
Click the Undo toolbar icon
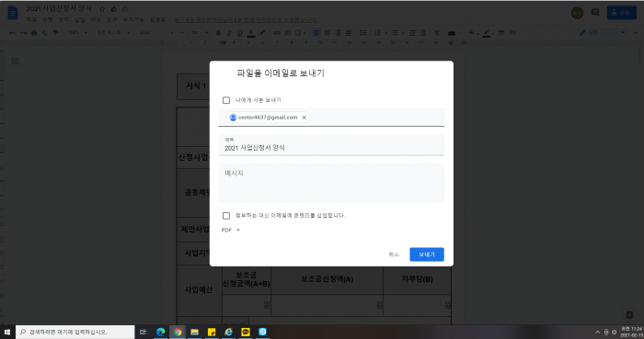point(12,33)
